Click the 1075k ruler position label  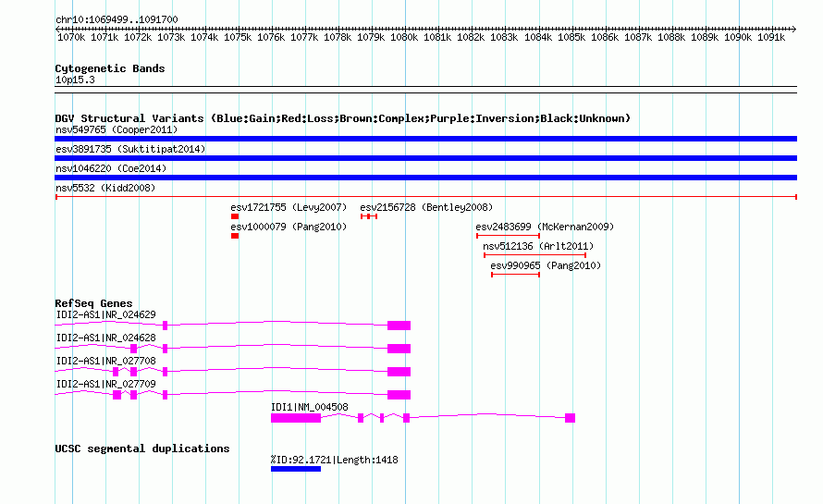tap(238, 37)
